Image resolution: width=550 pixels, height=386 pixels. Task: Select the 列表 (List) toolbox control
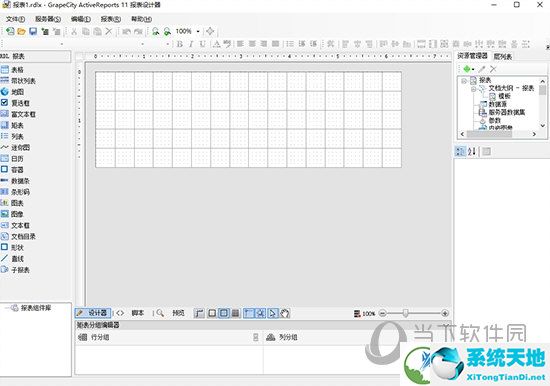pos(12,137)
